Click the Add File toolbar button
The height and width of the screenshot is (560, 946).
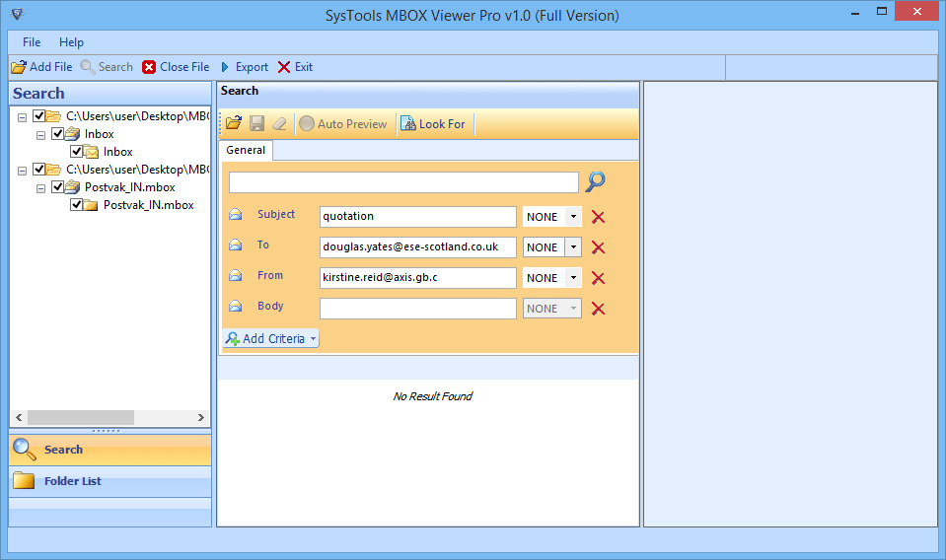(41, 67)
